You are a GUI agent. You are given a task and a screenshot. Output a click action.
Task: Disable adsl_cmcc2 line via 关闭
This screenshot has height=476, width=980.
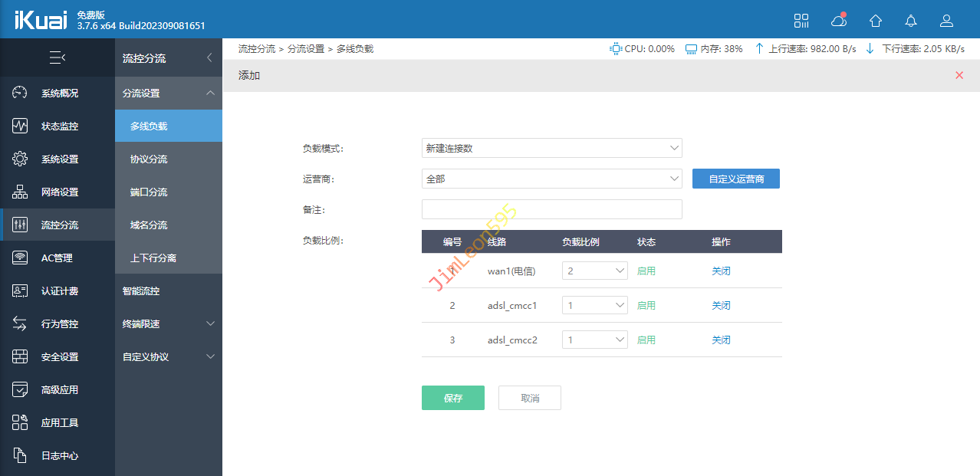click(x=721, y=340)
